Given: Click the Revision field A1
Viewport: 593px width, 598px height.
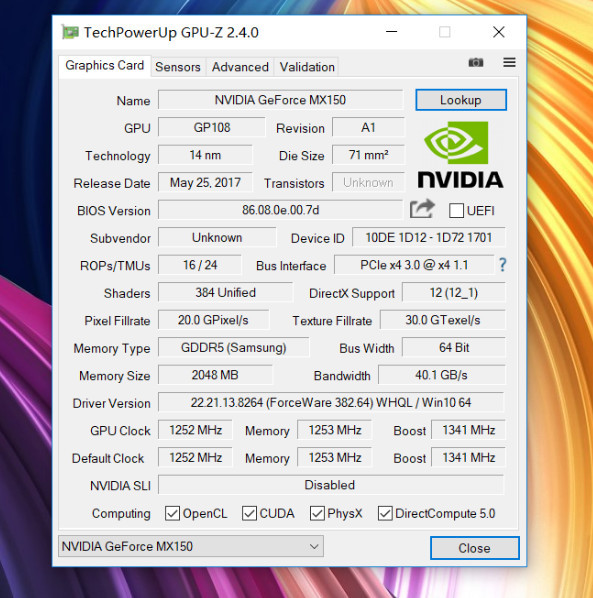Looking at the screenshot, I should tap(368, 127).
